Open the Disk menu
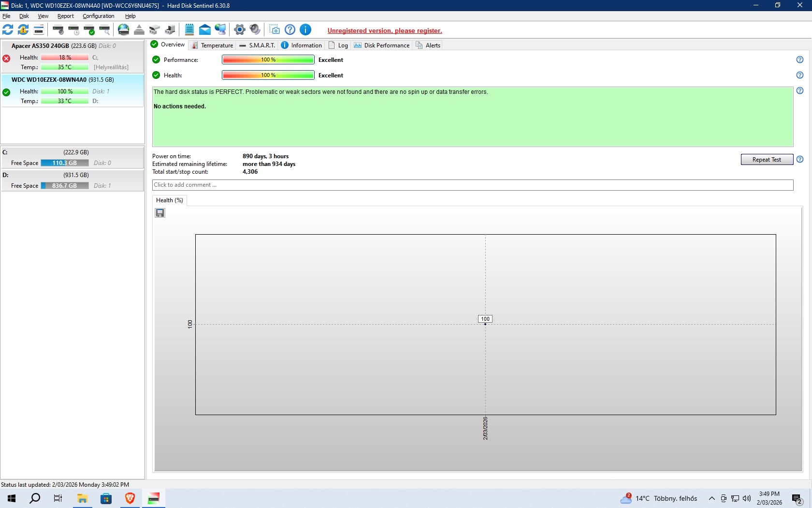This screenshot has height=508, width=812. coord(24,16)
